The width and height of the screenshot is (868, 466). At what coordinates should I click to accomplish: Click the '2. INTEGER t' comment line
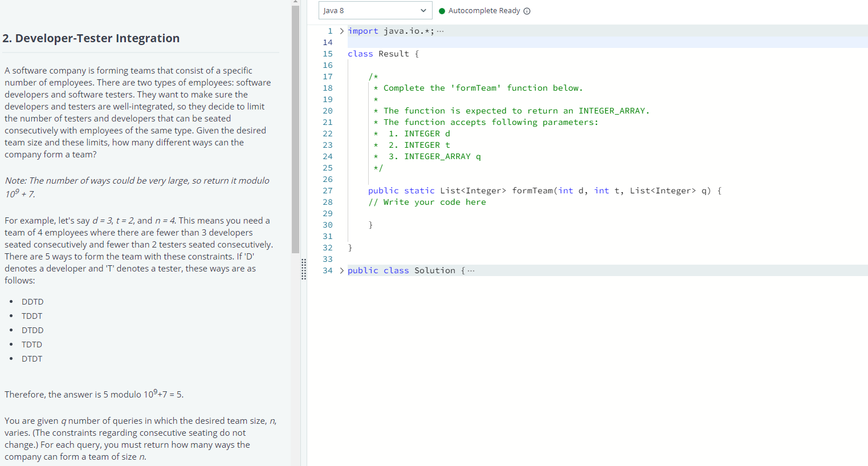(x=412, y=145)
